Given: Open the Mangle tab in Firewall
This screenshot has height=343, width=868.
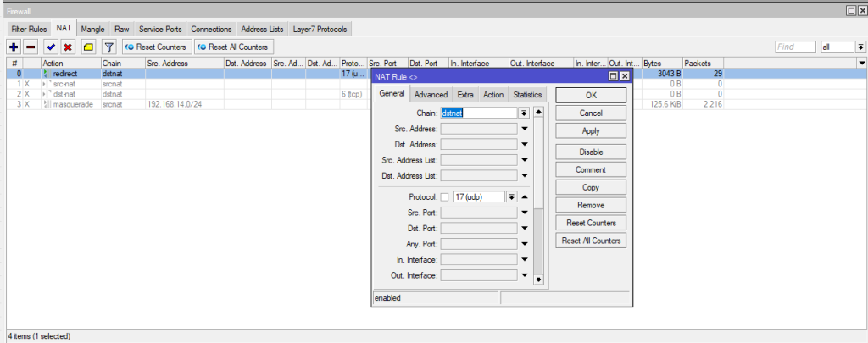Looking at the screenshot, I should pos(93,29).
